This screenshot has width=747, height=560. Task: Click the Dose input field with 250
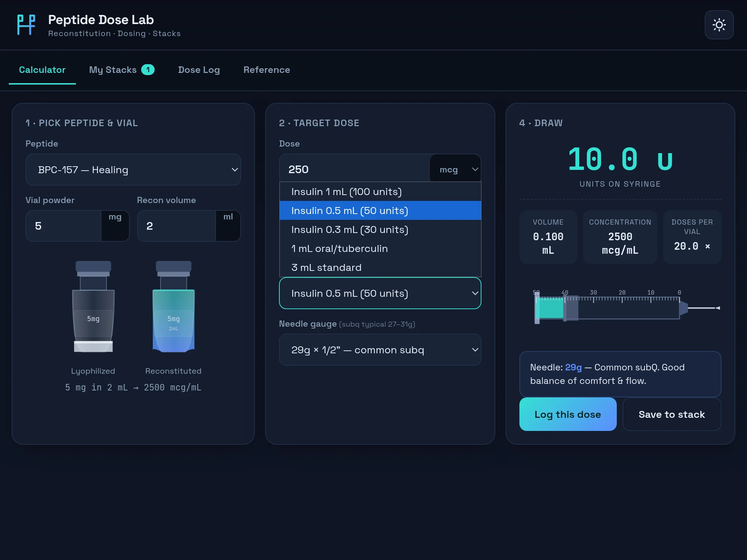coord(355,170)
